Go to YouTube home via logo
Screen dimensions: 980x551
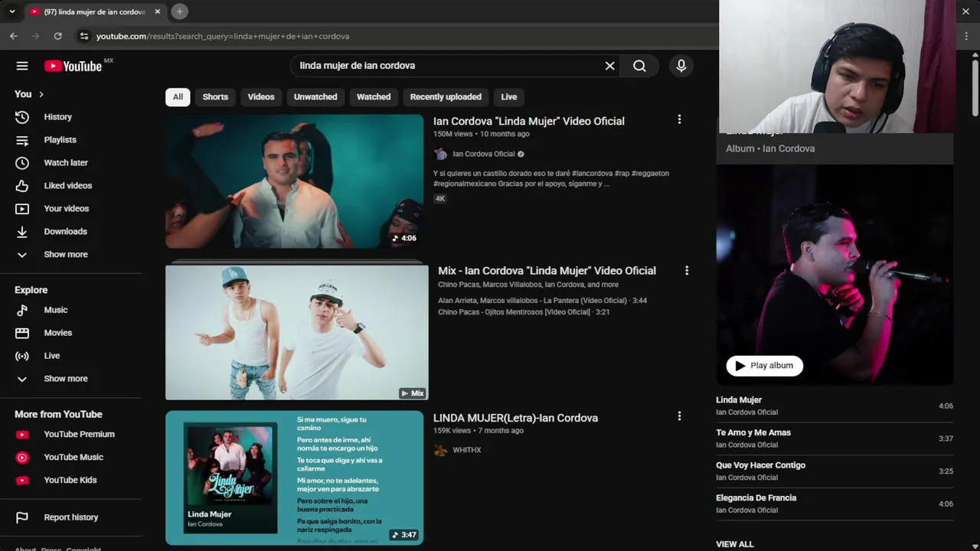[73, 66]
